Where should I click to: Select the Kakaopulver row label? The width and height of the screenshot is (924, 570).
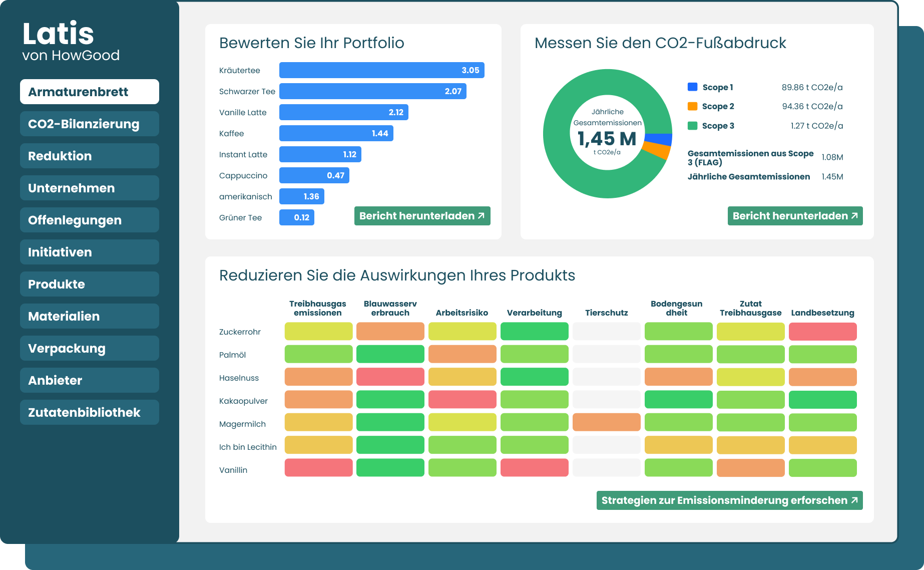pos(243,401)
